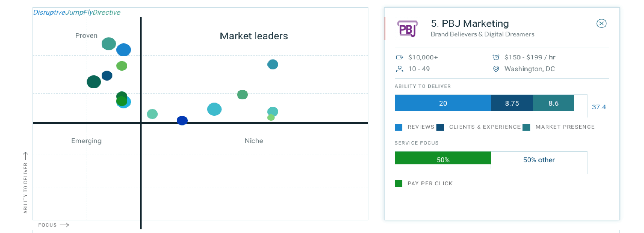Click the Niche quadrant label

coord(254,141)
